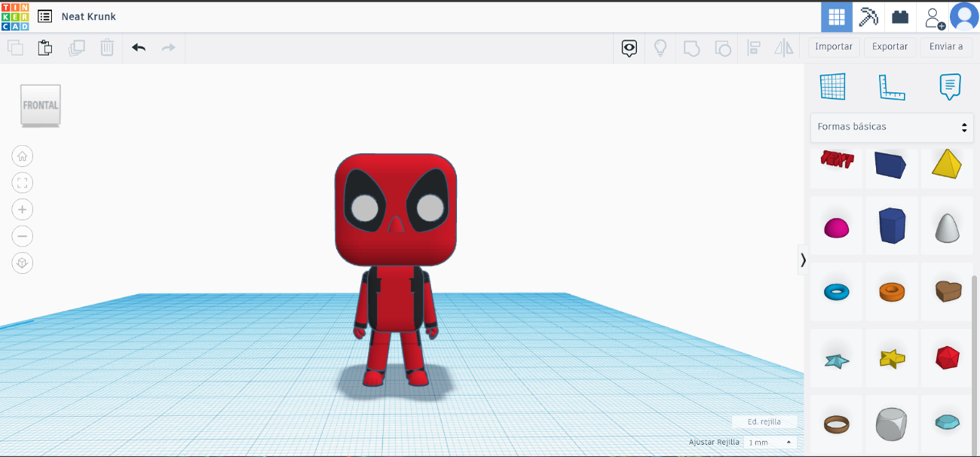Open the Group shapes tool

692,48
